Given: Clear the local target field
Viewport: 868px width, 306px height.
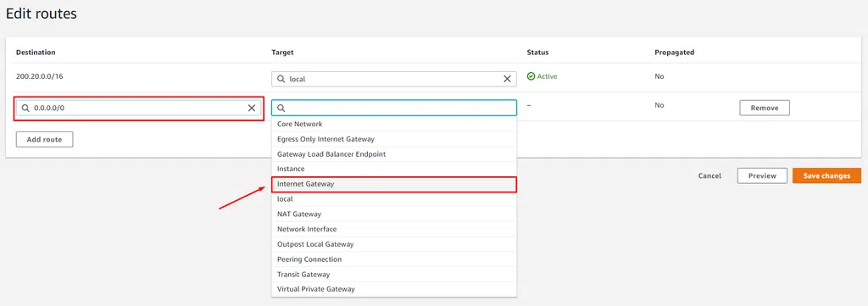Looking at the screenshot, I should (x=507, y=79).
